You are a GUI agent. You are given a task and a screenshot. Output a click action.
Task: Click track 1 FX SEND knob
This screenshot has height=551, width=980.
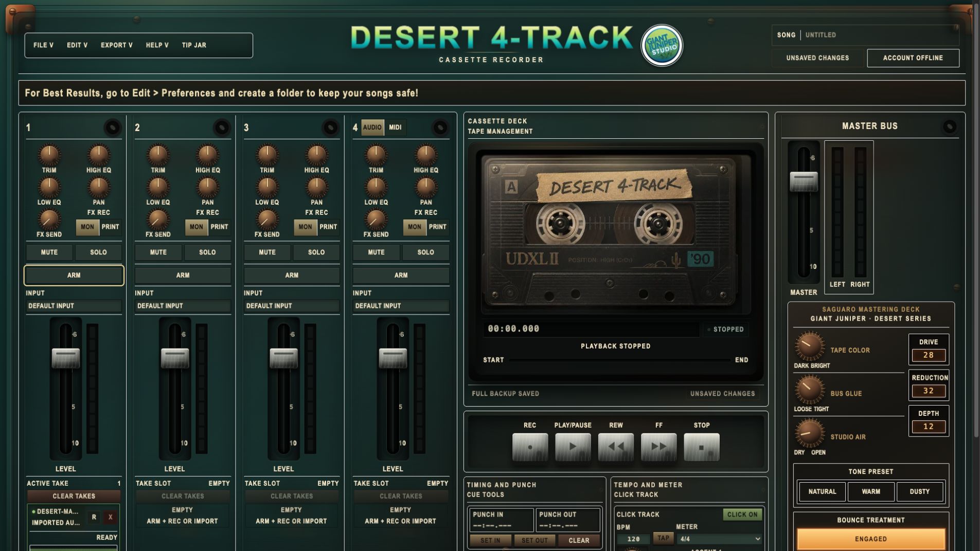coord(49,219)
